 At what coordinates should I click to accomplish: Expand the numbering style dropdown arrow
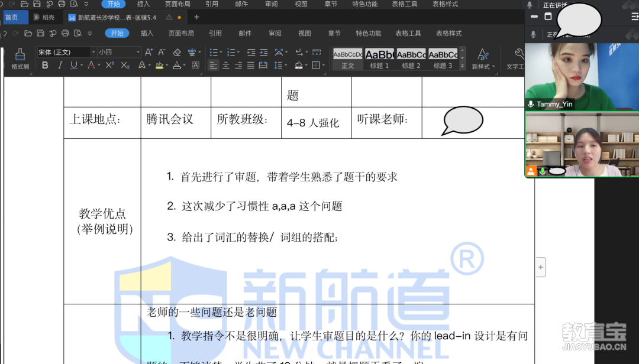click(238, 52)
